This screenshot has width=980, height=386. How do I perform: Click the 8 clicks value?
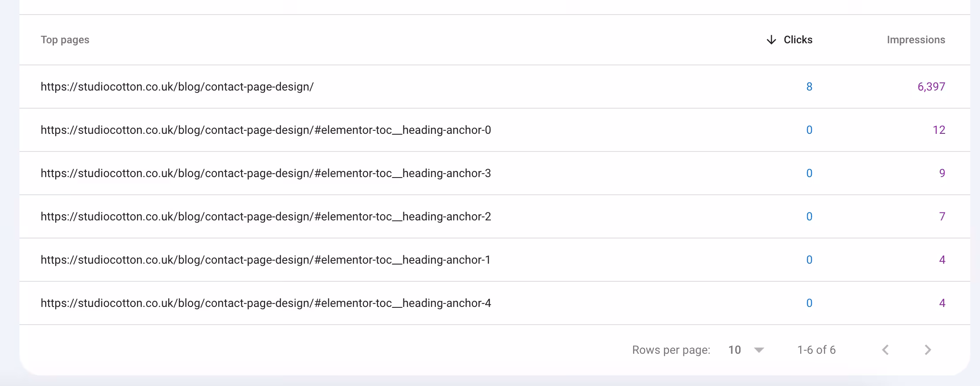[x=809, y=87]
